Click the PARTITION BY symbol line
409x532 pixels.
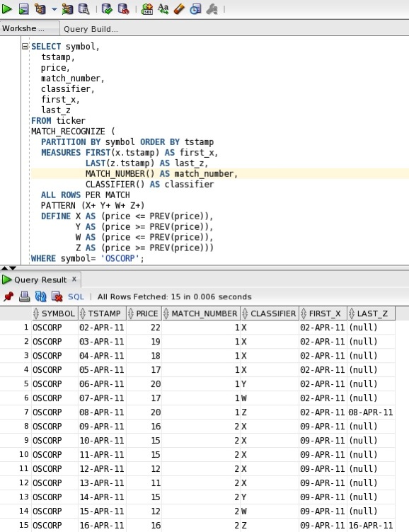(127, 141)
